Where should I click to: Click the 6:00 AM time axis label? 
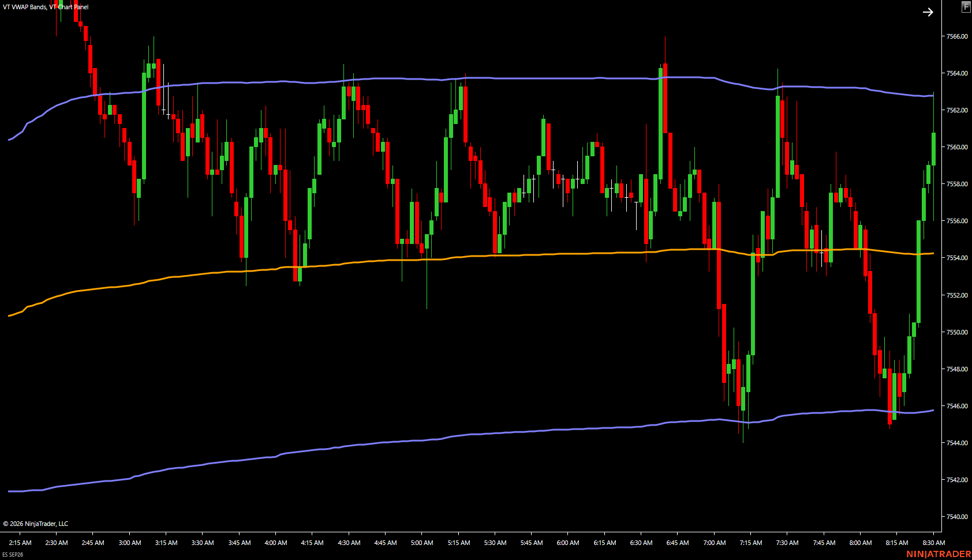tap(568, 543)
